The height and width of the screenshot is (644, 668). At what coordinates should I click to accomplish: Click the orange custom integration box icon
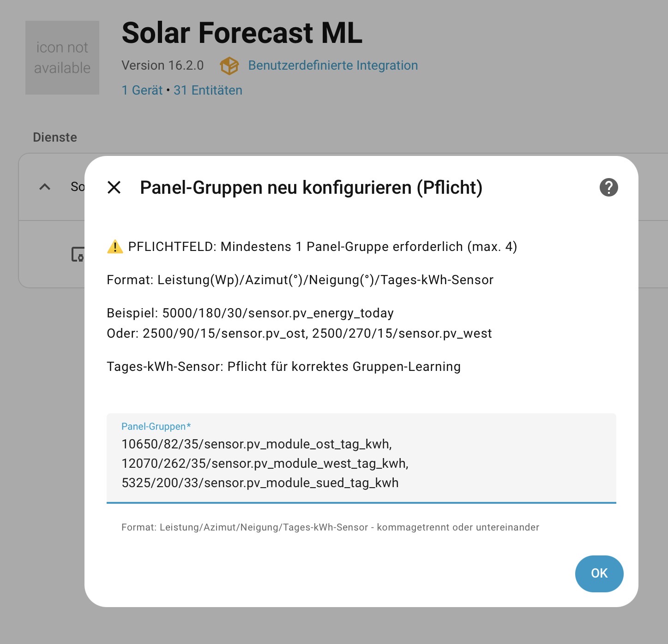pos(229,66)
